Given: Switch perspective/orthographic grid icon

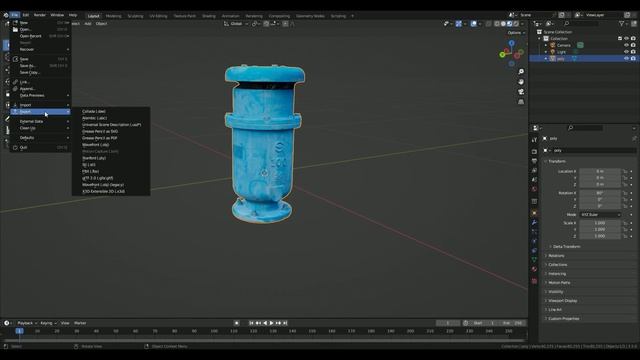Looking at the screenshot, I should 521,102.
